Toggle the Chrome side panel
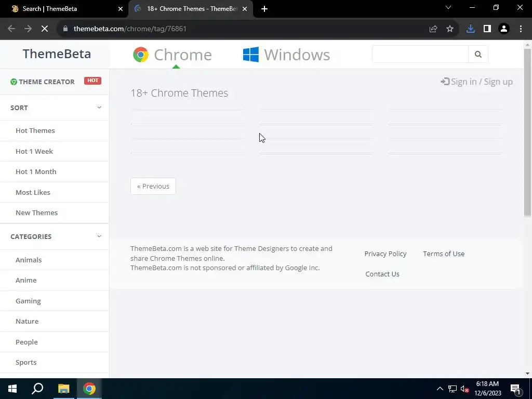 pyautogui.click(x=487, y=29)
